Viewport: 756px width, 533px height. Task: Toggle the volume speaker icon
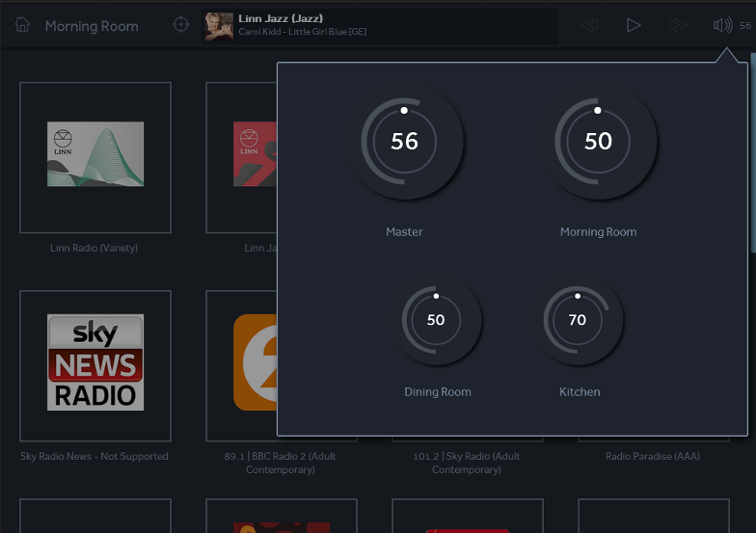tap(722, 25)
